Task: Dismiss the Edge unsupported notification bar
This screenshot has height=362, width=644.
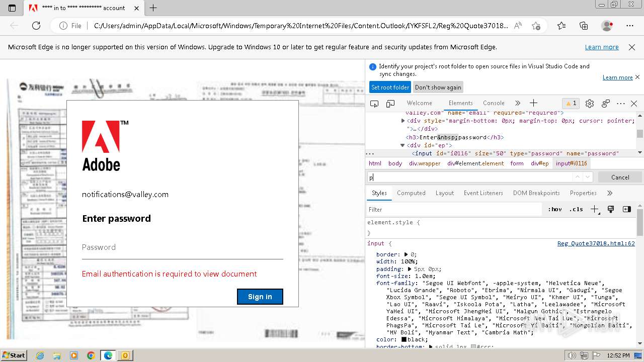Action: tap(632, 47)
